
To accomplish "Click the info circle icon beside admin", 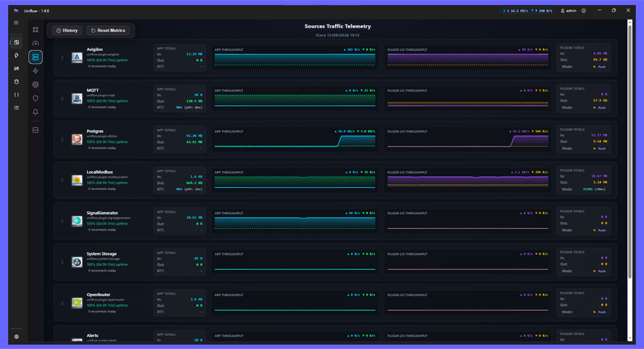I will pyautogui.click(x=584, y=11).
